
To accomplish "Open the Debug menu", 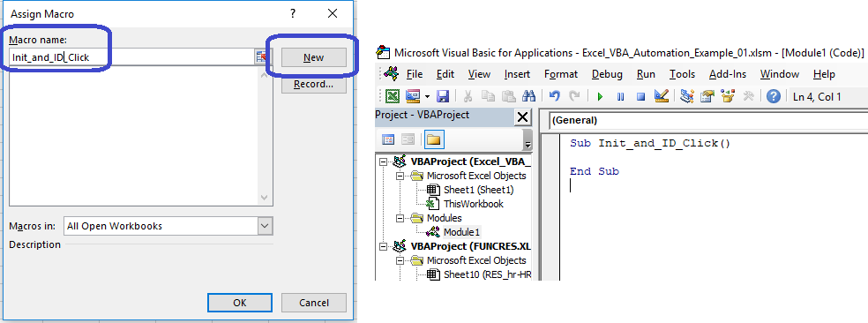I will pyautogui.click(x=607, y=74).
